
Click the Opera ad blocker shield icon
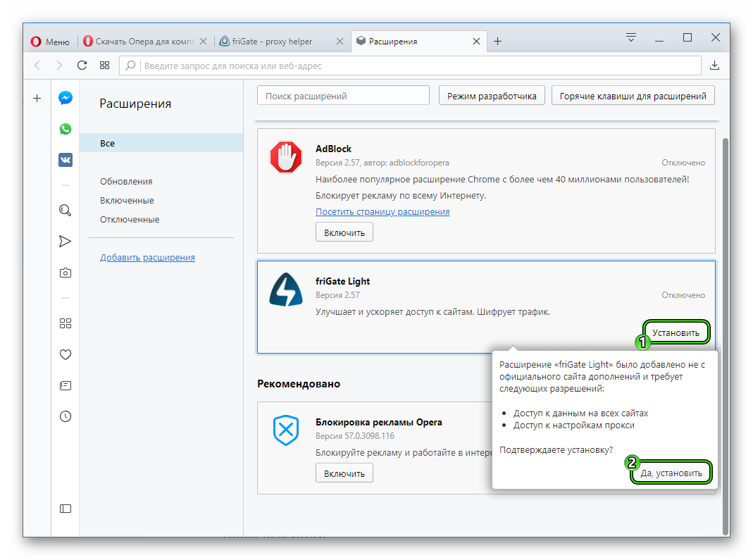pos(286,430)
